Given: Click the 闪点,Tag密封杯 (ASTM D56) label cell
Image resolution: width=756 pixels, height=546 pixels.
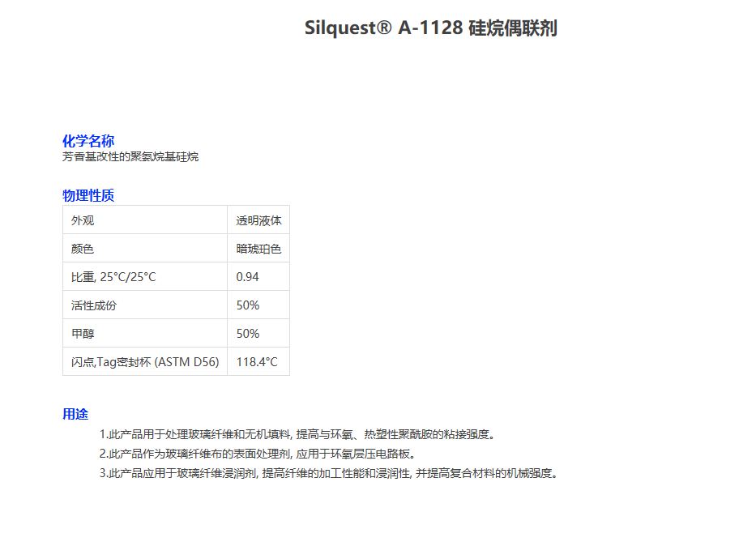Looking at the screenshot, I should coord(145,362).
